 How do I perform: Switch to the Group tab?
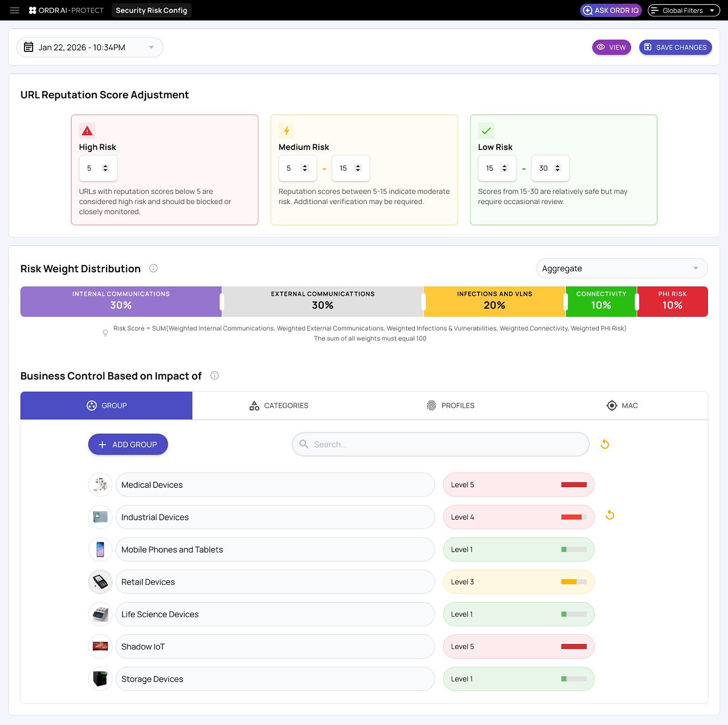(106, 406)
